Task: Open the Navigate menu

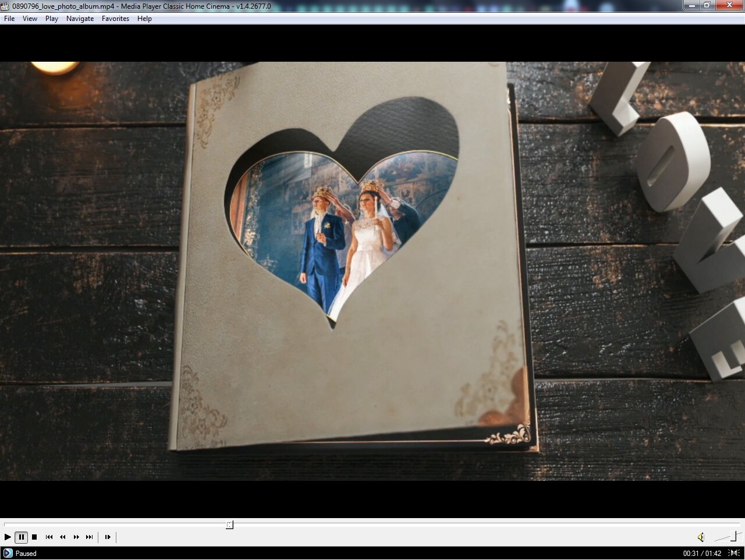Action: [80, 19]
